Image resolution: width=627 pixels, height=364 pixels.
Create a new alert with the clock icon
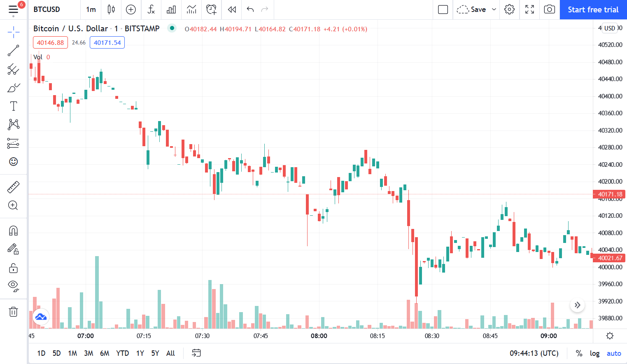point(211,9)
